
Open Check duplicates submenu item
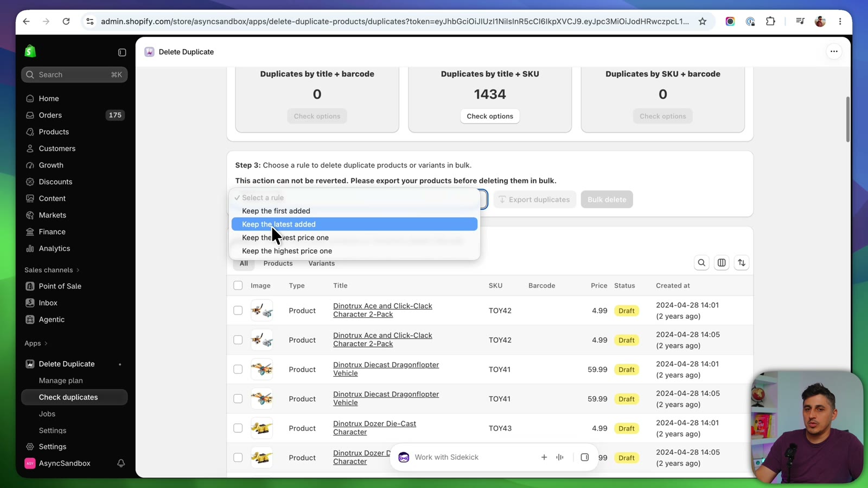click(x=74, y=397)
